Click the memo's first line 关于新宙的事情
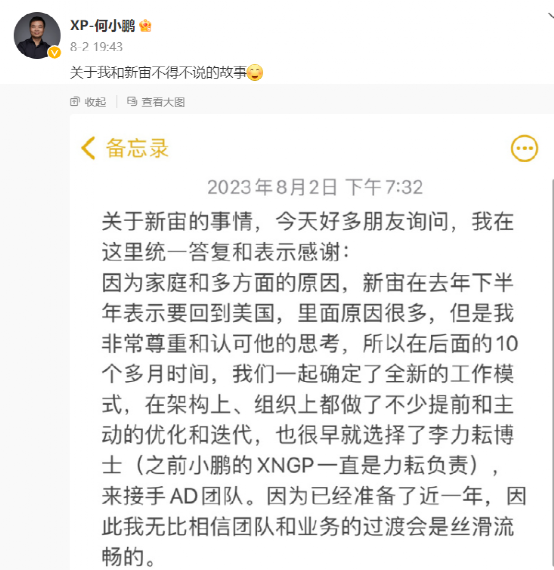554x570 pixels. 177,221
